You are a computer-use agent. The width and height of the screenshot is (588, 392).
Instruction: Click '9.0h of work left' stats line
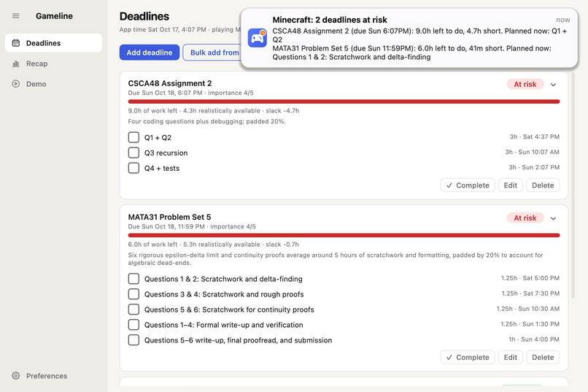click(214, 111)
